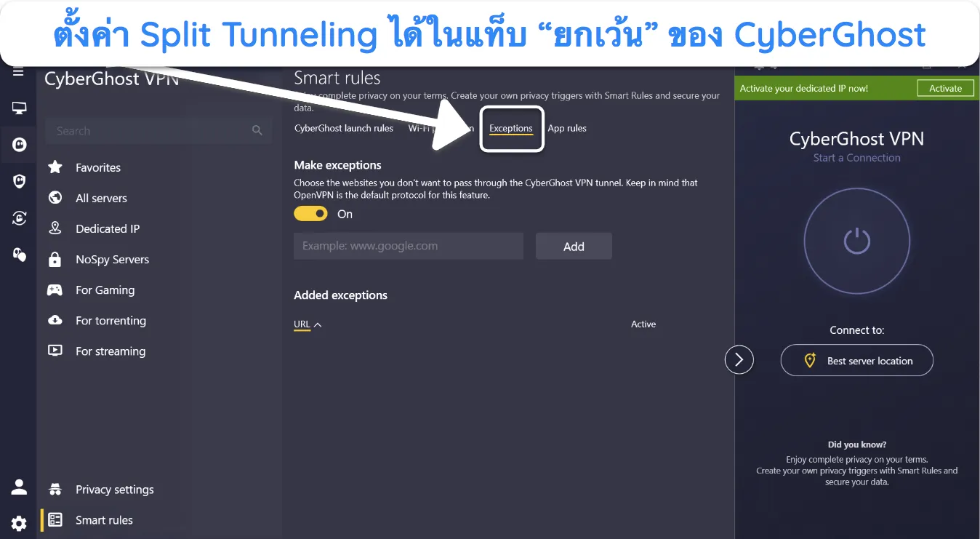Screen dimensions: 980x539
Task: Click the big power connect button
Action: tap(856, 241)
